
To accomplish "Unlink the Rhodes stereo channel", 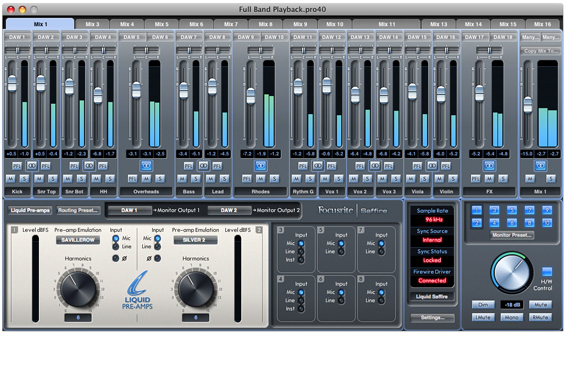I will click(x=261, y=165).
